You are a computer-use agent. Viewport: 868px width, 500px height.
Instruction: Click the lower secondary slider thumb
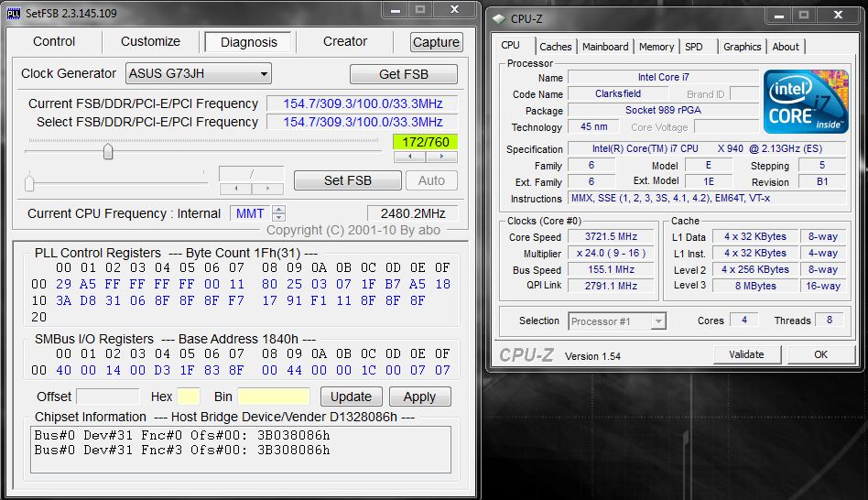pos(29,182)
